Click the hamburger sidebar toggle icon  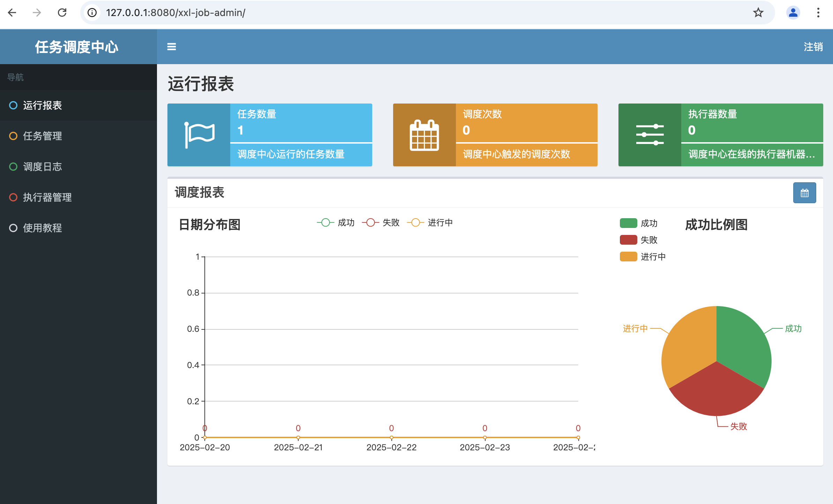click(x=171, y=47)
